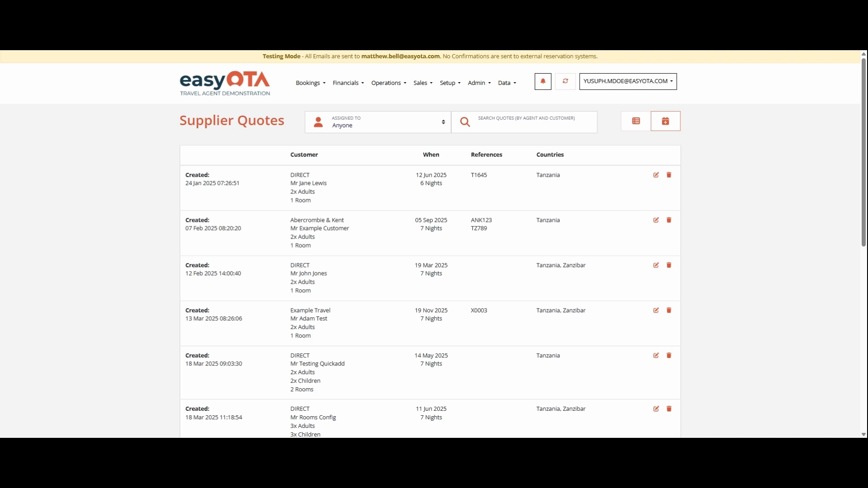This screenshot has height=488, width=868.
Task: Open the Admin menu
Action: coord(479,83)
